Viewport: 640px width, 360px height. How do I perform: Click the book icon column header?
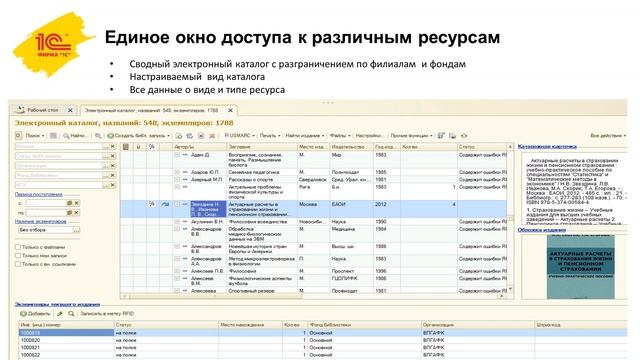pos(126,147)
